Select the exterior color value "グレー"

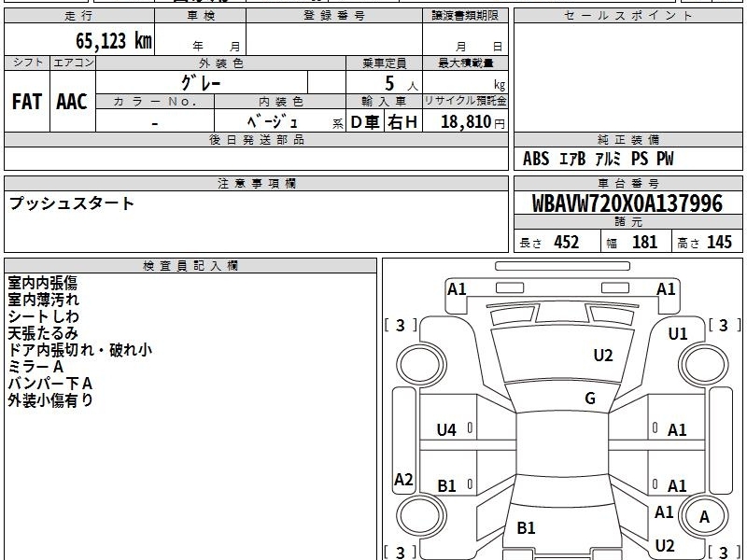201,83
